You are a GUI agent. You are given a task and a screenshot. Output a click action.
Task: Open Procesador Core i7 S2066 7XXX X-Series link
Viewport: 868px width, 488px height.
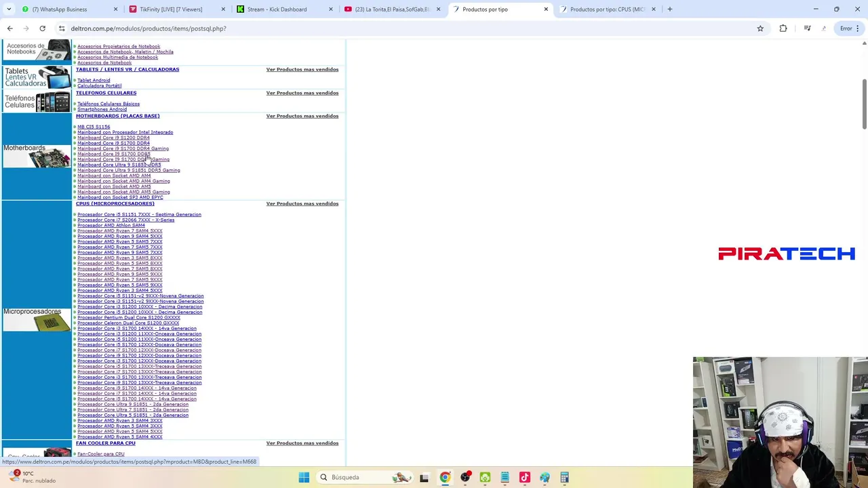(x=125, y=220)
